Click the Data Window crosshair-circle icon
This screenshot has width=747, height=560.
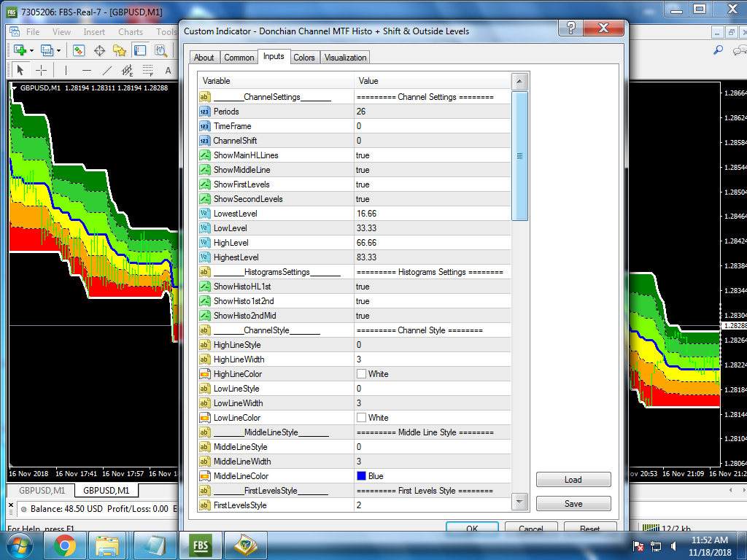point(99,50)
